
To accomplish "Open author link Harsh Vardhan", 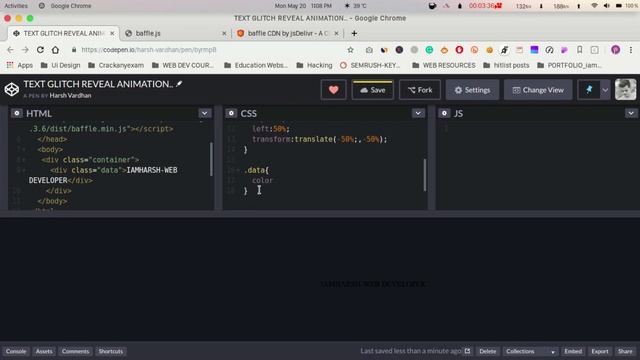I will (x=70, y=96).
